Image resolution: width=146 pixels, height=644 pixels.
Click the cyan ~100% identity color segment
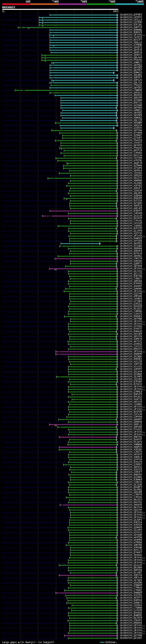130,4
